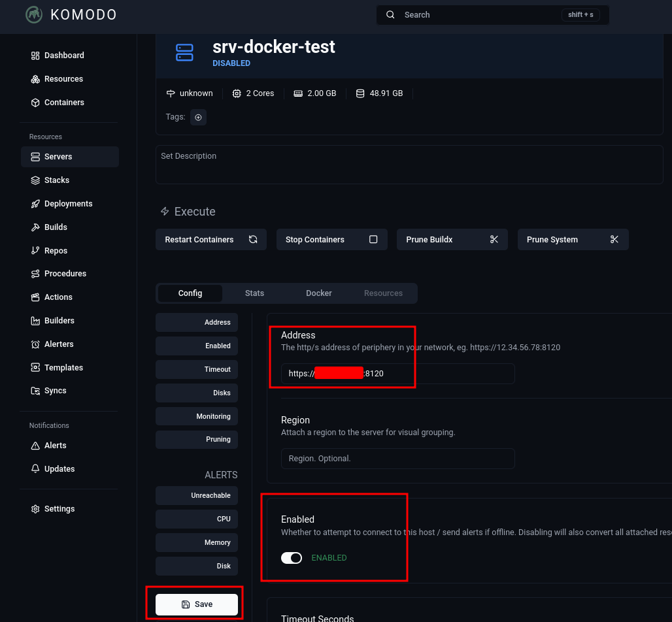The width and height of the screenshot is (672, 622).
Task: Add a tag with the plus icon
Action: pyautogui.click(x=199, y=118)
